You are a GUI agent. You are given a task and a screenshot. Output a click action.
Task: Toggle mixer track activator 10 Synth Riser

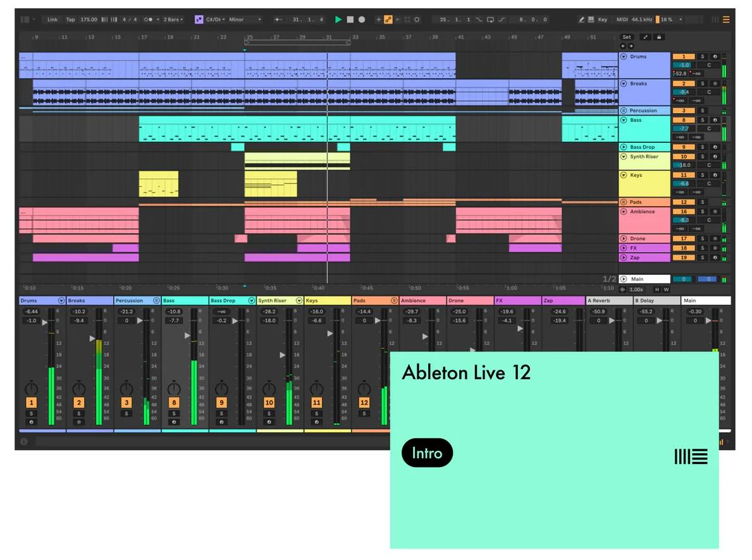269,403
